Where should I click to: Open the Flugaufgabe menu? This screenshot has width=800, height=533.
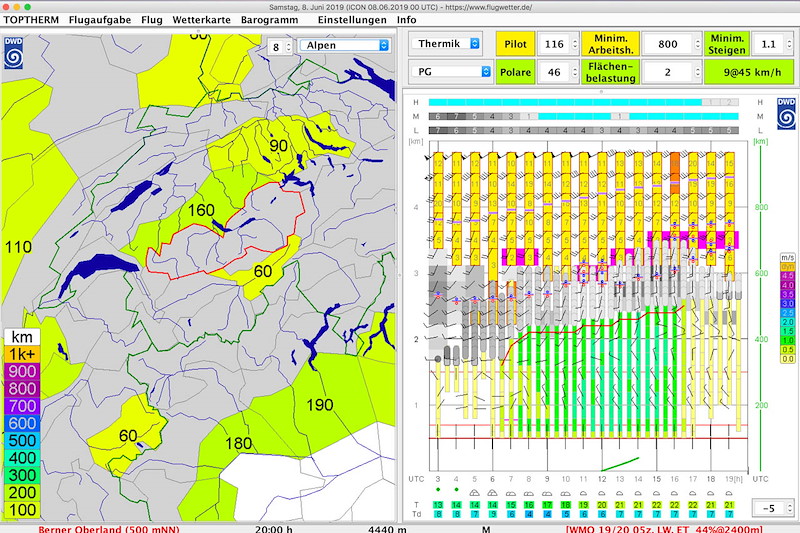(x=100, y=20)
